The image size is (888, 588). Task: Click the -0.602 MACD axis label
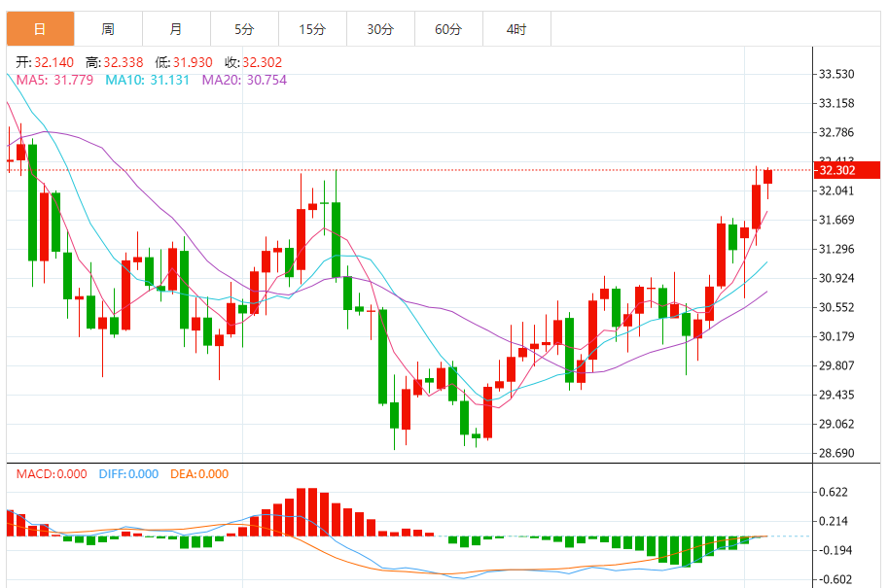click(x=834, y=579)
